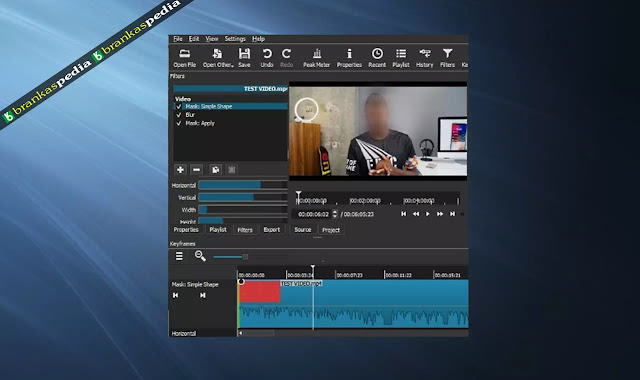The image size is (640, 380).
Task: Open the Keyframes hamburger menu
Action: (179, 256)
